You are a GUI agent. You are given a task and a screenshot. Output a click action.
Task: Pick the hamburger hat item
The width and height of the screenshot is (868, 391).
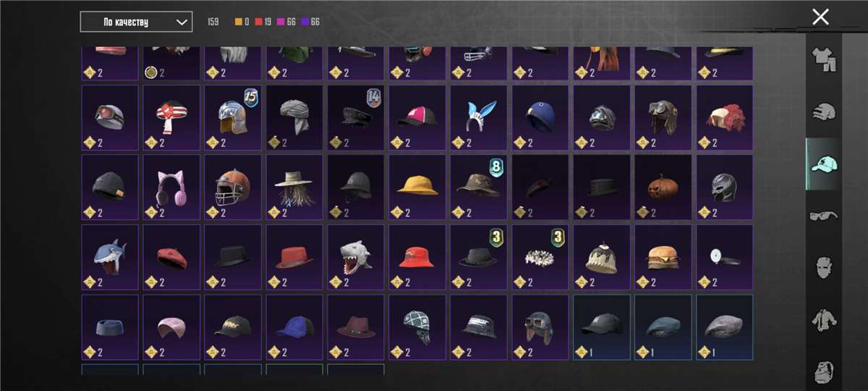click(663, 257)
